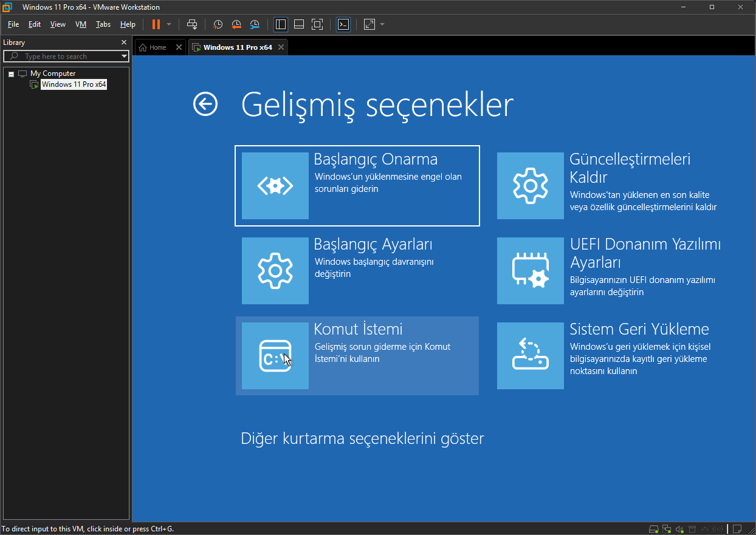Open Sistem Geri Yükleme restore tile

tap(613, 356)
